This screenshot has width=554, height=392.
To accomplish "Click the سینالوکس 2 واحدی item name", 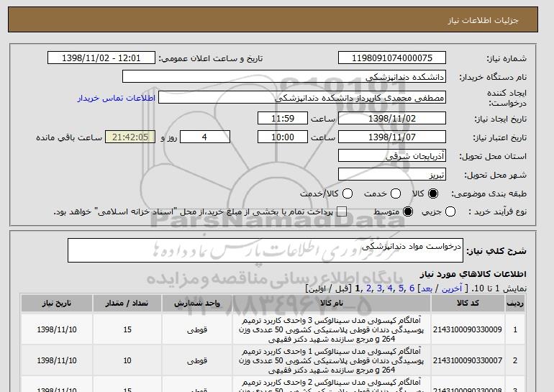I will tap(332, 386).
